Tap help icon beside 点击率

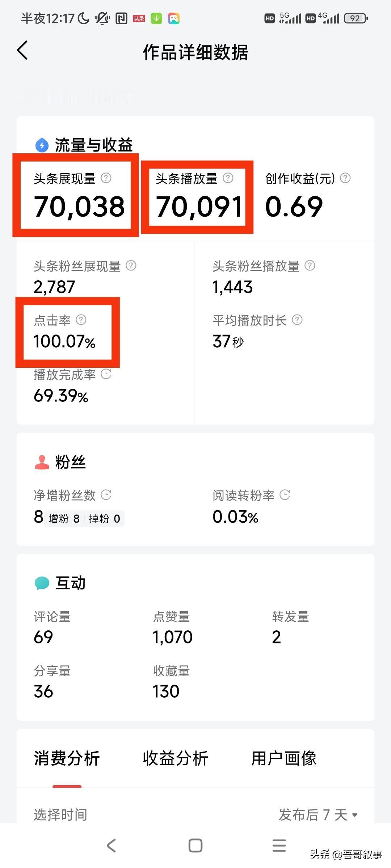pyautogui.click(x=81, y=320)
